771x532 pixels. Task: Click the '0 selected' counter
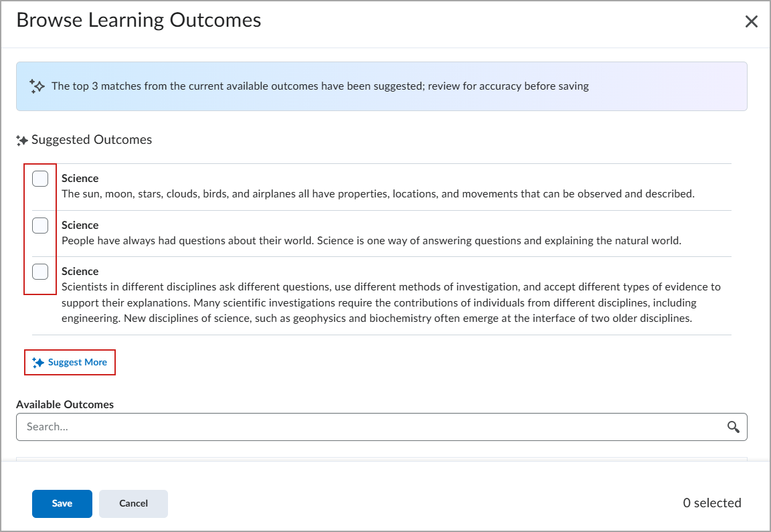coord(712,503)
